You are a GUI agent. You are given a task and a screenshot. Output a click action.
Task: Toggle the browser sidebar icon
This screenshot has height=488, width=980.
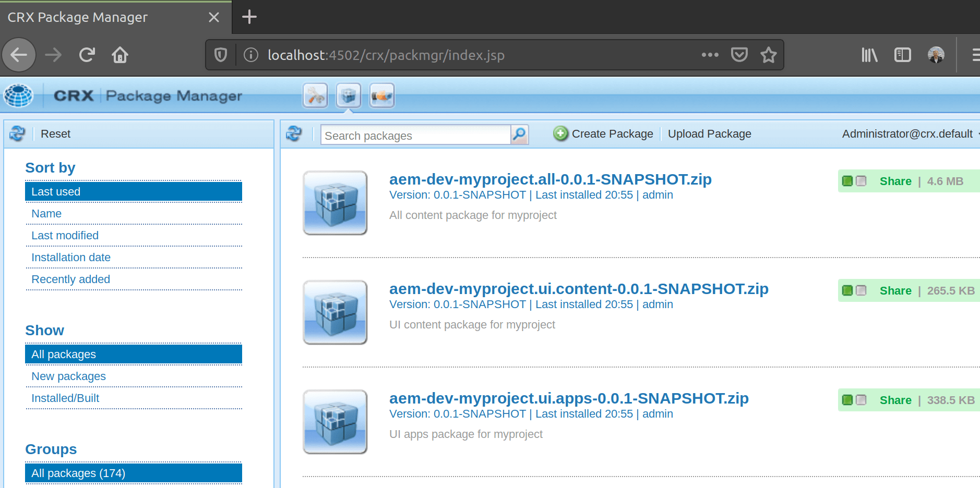pos(902,55)
